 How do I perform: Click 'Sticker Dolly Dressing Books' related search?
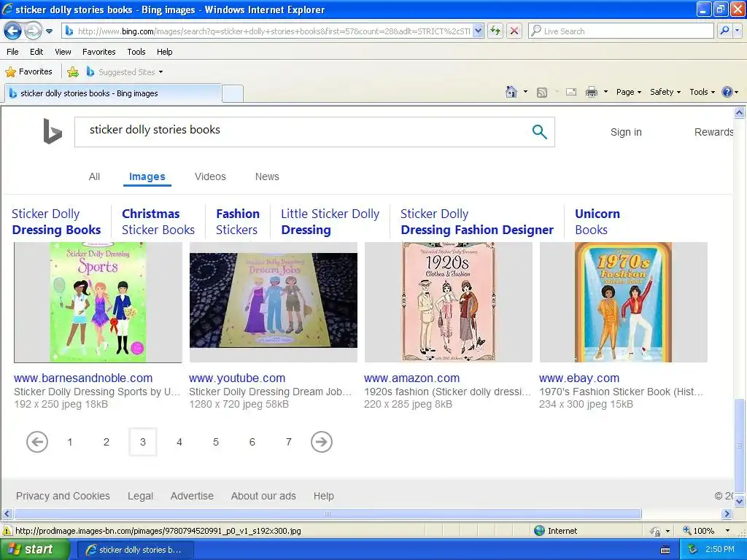coord(56,222)
